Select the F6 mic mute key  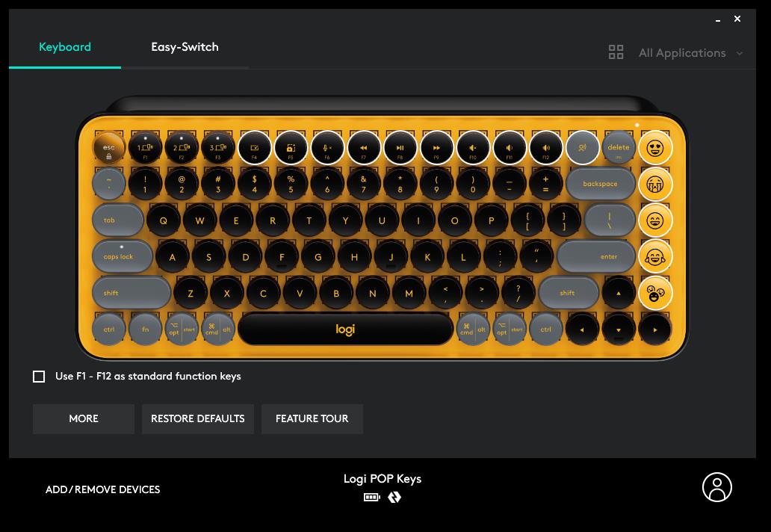[327, 148]
